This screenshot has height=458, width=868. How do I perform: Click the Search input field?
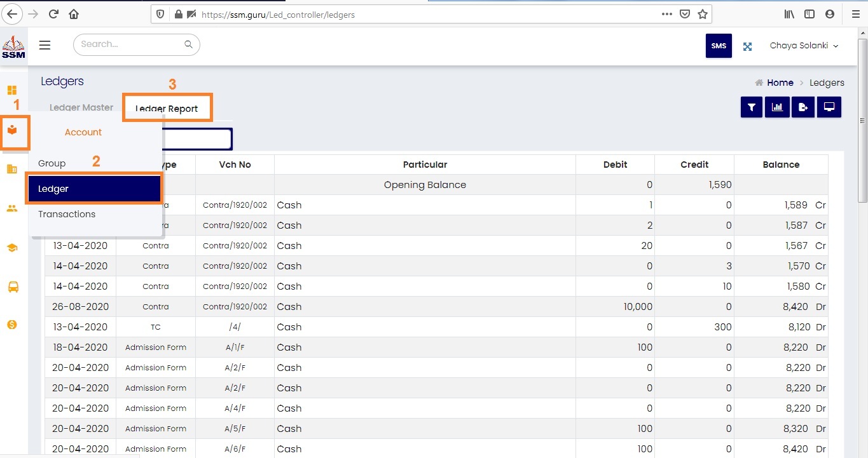point(131,44)
